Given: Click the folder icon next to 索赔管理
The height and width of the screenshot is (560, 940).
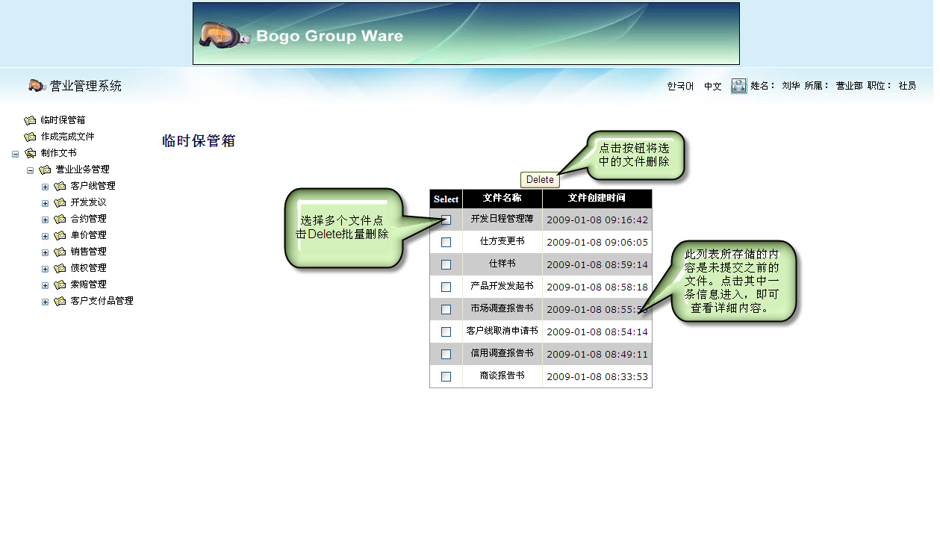Looking at the screenshot, I should [60, 284].
